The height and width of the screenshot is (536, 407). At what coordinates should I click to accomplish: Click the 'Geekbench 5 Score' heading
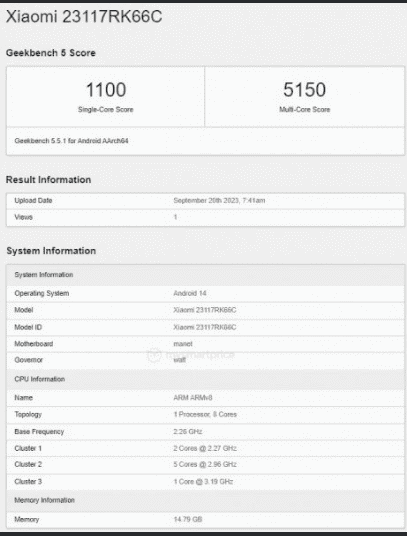pos(51,53)
